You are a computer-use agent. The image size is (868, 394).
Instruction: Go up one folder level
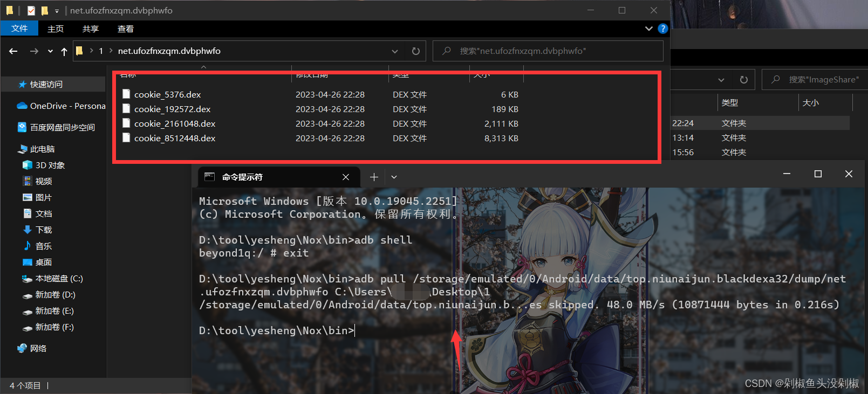click(64, 51)
